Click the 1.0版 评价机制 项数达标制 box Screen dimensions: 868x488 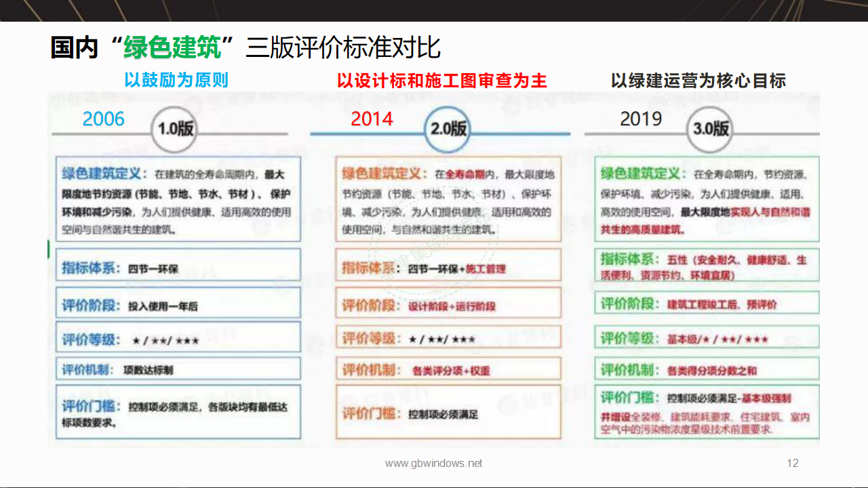pos(178,369)
